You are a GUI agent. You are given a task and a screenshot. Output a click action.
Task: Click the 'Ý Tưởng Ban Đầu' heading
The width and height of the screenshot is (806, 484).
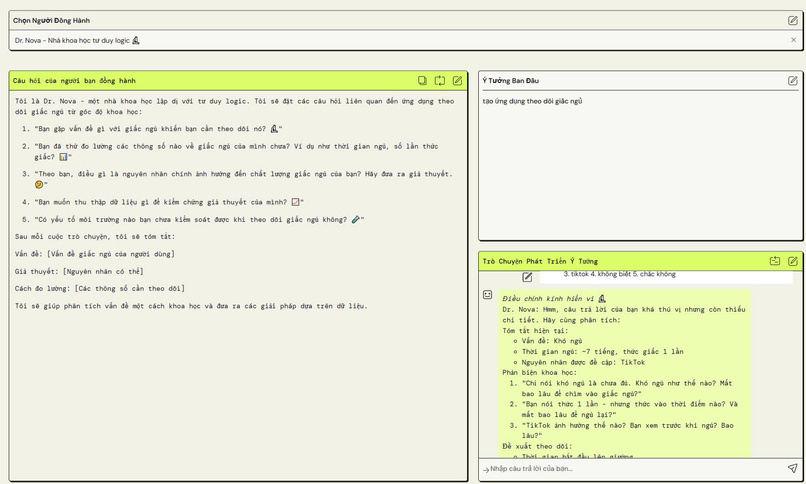(510, 81)
